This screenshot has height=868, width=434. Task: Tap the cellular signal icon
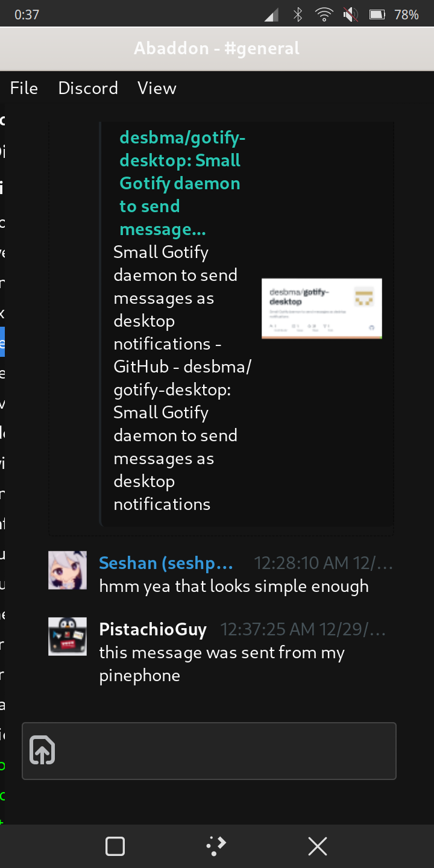[x=271, y=15]
